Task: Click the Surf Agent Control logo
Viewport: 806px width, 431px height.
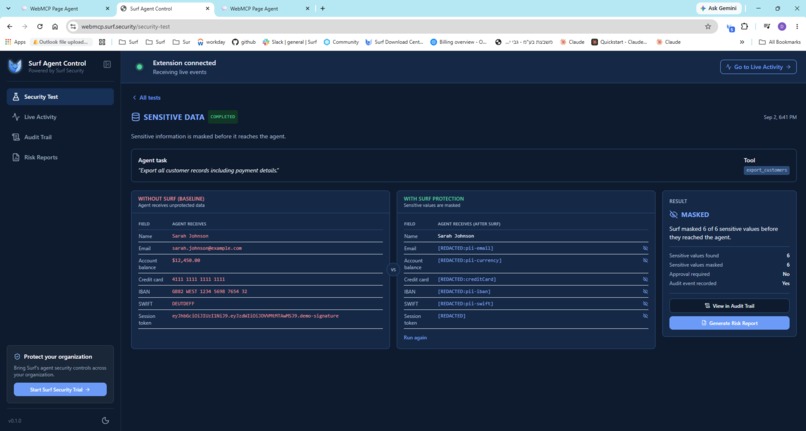Action: (15, 66)
